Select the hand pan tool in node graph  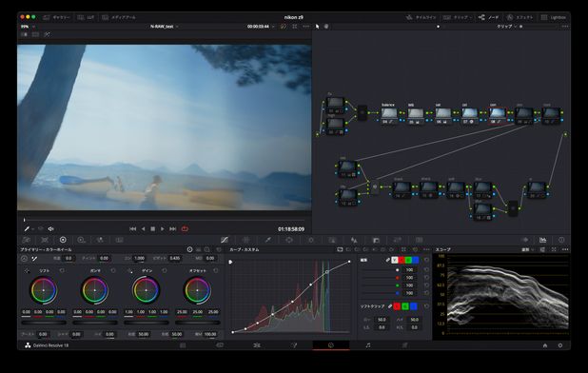coord(326,27)
